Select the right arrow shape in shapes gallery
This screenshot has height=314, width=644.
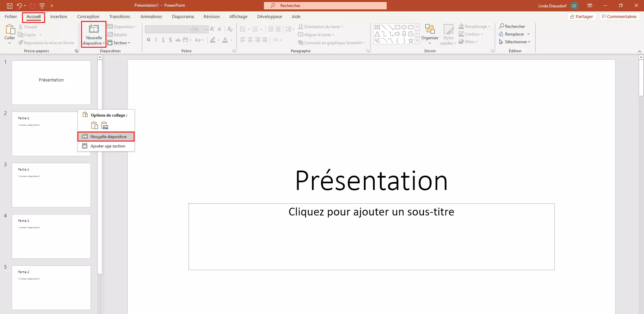point(397,34)
